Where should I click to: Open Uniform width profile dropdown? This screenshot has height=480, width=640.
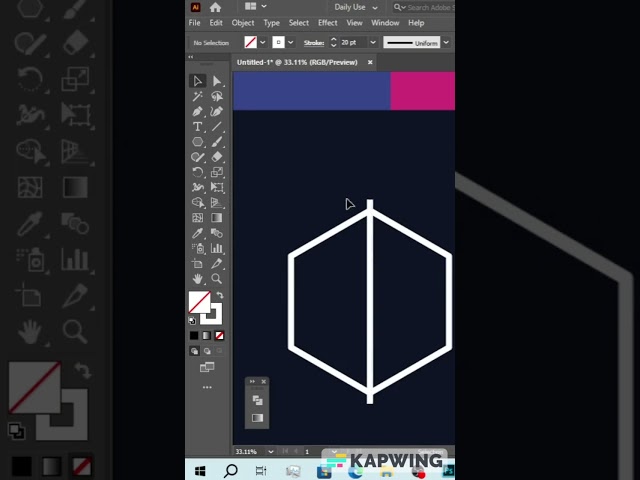(446, 42)
